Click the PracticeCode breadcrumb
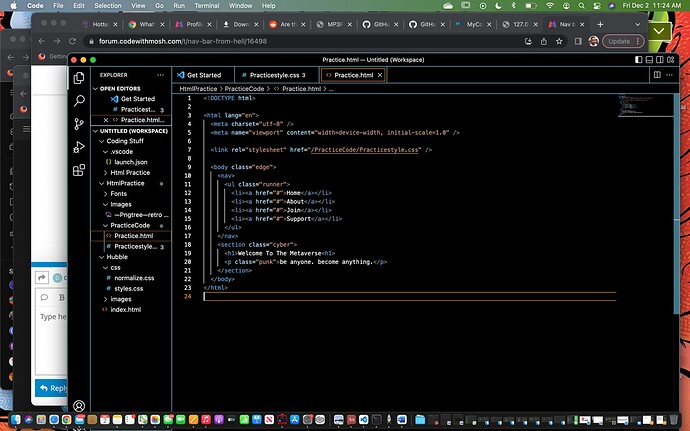The height and width of the screenshot is (431, 690). 244,88
